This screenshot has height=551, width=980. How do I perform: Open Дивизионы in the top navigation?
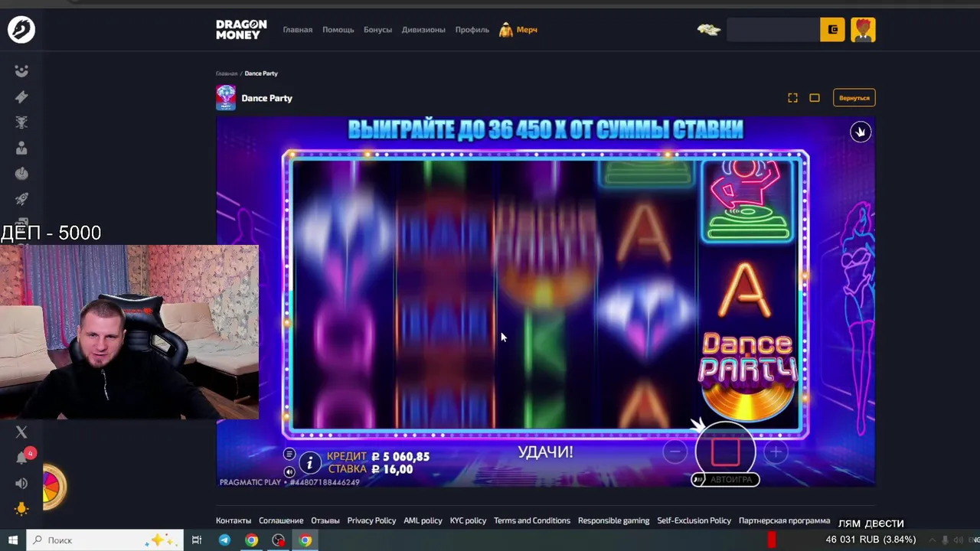pyautogui.click(x=423, y=30)
